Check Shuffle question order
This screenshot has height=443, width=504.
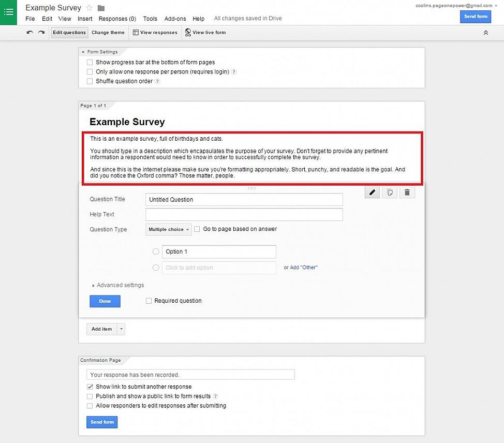(90, 81)
